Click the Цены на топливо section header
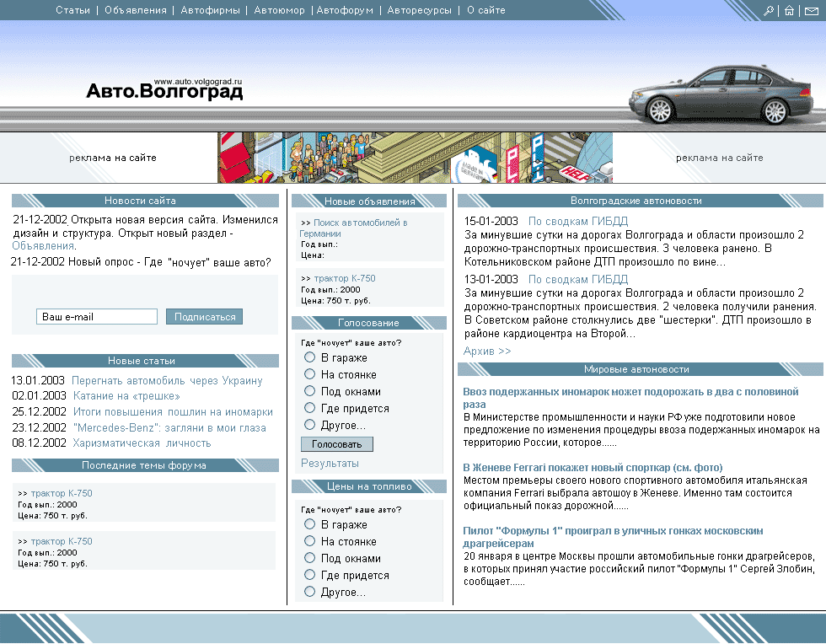Image resolution: width=826 pixels, height=644 pixels. pyautogui.click(x=369, y=486)
